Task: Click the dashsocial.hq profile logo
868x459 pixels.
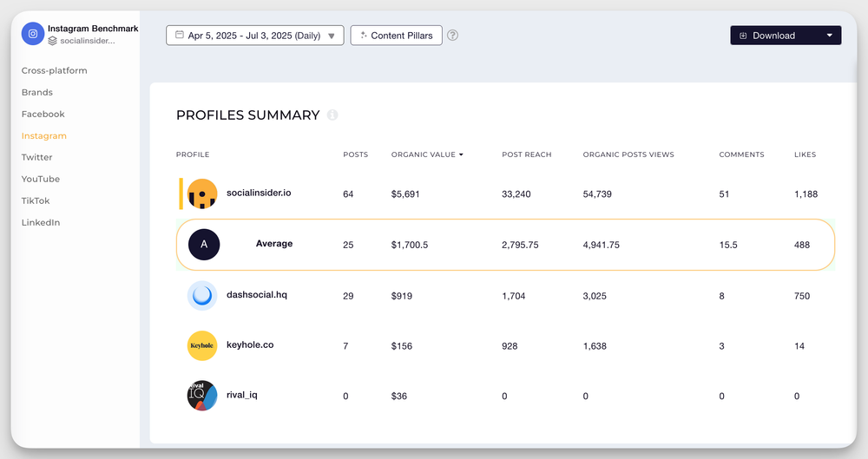Action: click(202, 296)
